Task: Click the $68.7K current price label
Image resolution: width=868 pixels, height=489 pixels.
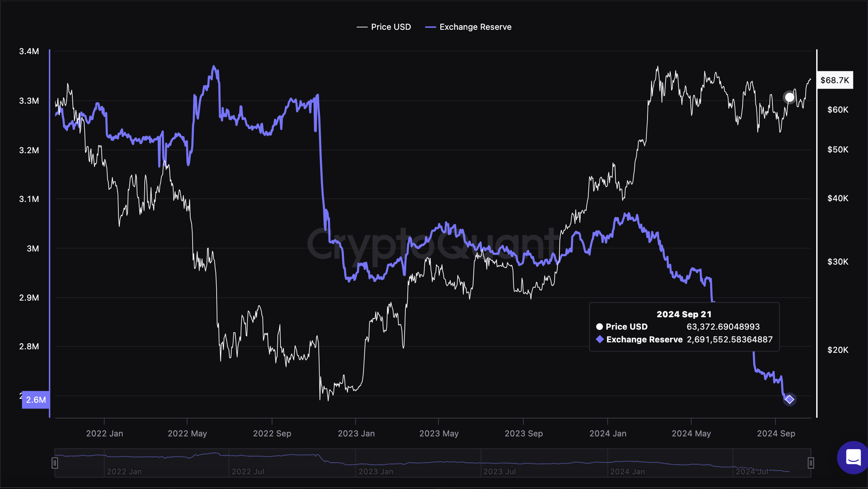Action: tap(835, 80)
